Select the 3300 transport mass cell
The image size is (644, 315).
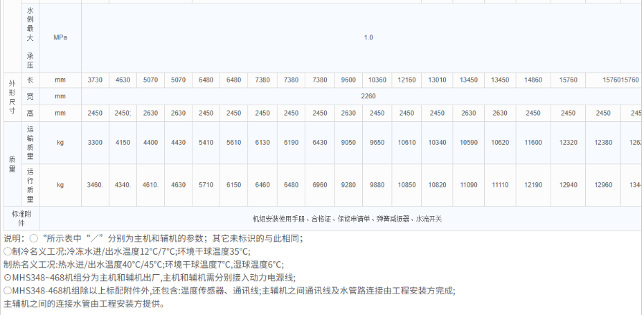pyautogui.click(x=95, y=143)
